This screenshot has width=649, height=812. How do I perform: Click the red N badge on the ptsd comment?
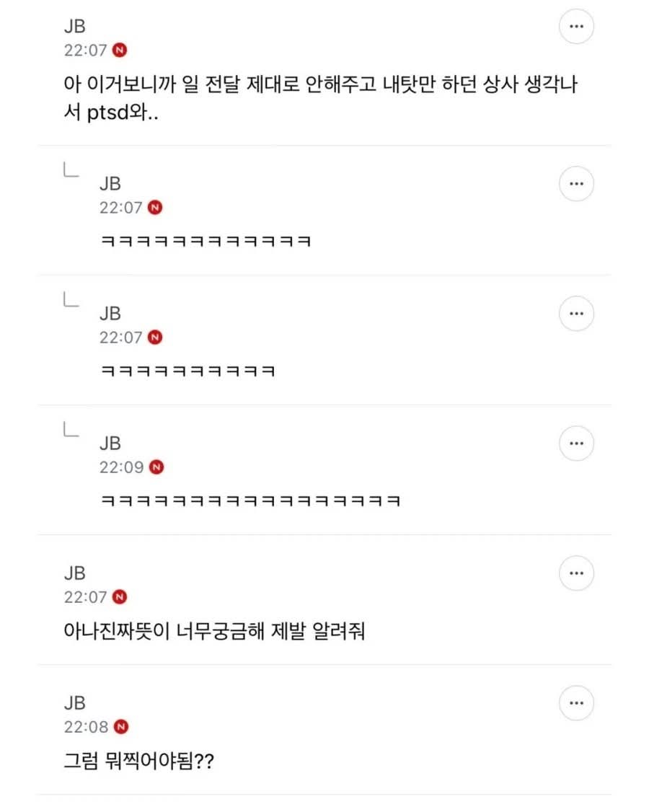(x=120, y=50)
